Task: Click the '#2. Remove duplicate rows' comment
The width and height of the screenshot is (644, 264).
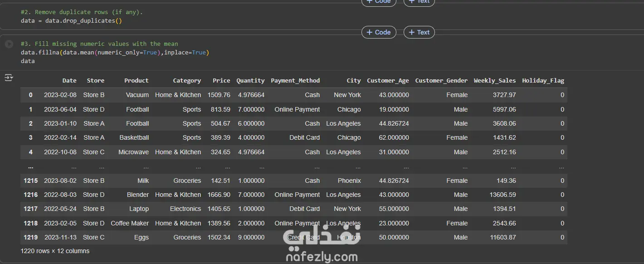Action: tap(82, 12)
